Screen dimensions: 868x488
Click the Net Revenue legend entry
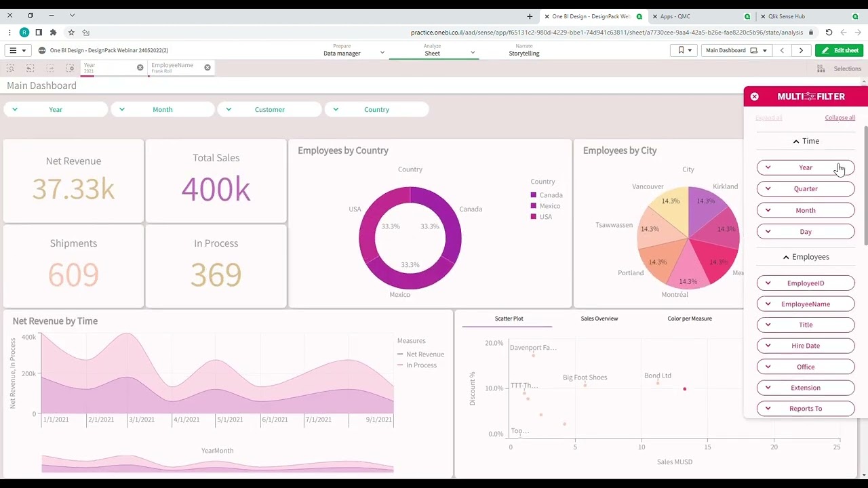click(420, 354)
